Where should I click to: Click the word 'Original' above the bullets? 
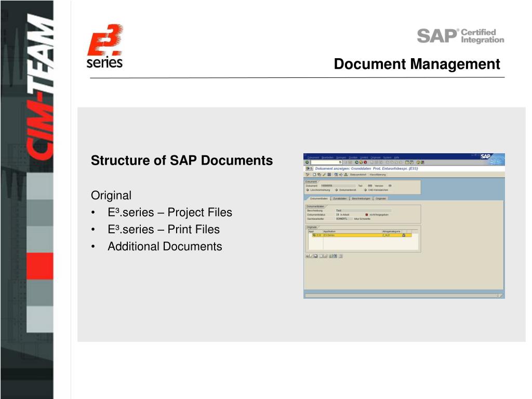click(x=111, y=195)
